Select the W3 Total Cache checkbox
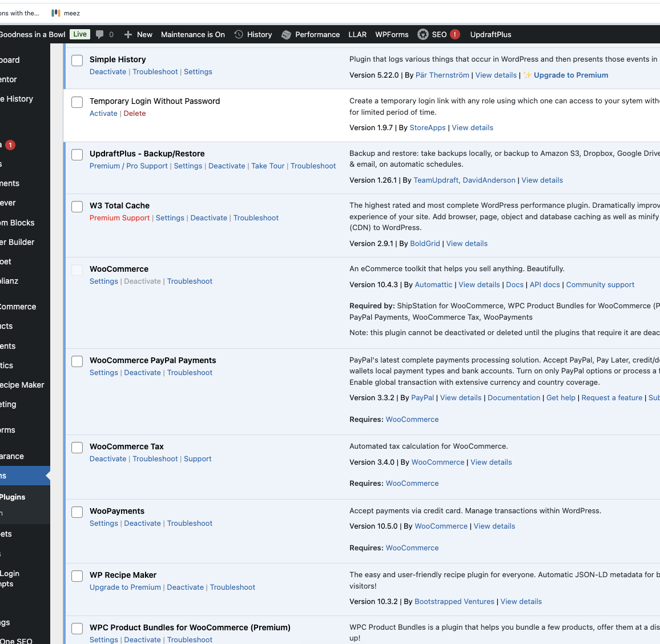 [77, 207]
